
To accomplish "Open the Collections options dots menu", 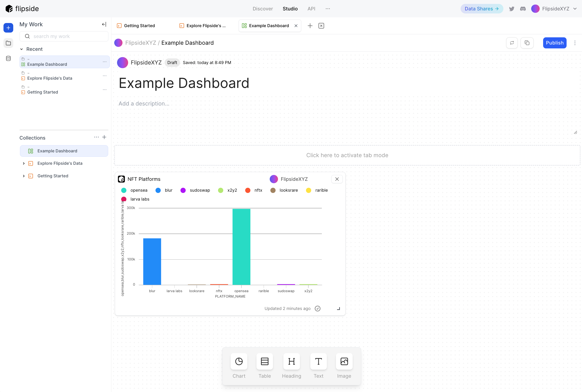I will coord(96,137).
